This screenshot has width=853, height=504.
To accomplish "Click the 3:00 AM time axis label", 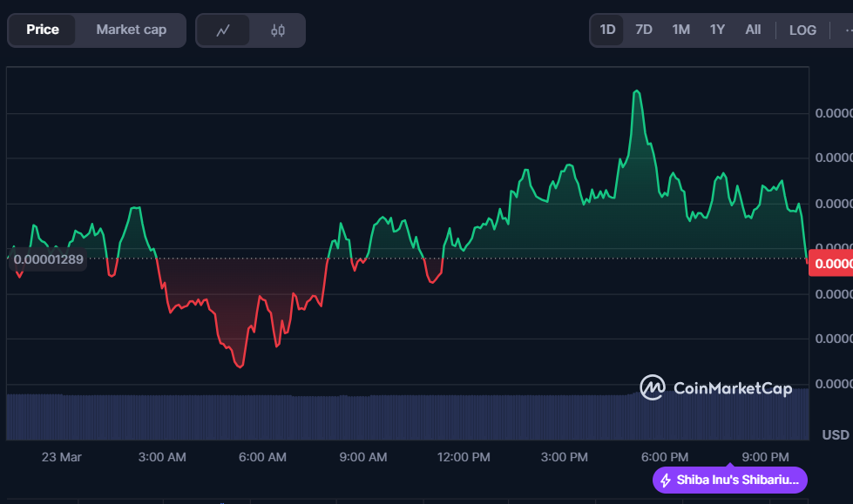I will point(162,457).
